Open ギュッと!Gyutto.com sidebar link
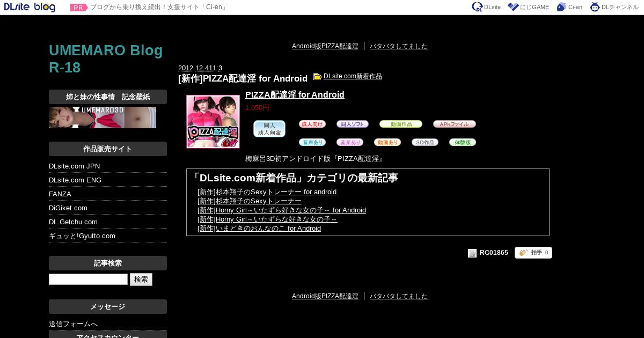This screenshot has width=644, height=338. click(x=82, y=236)
